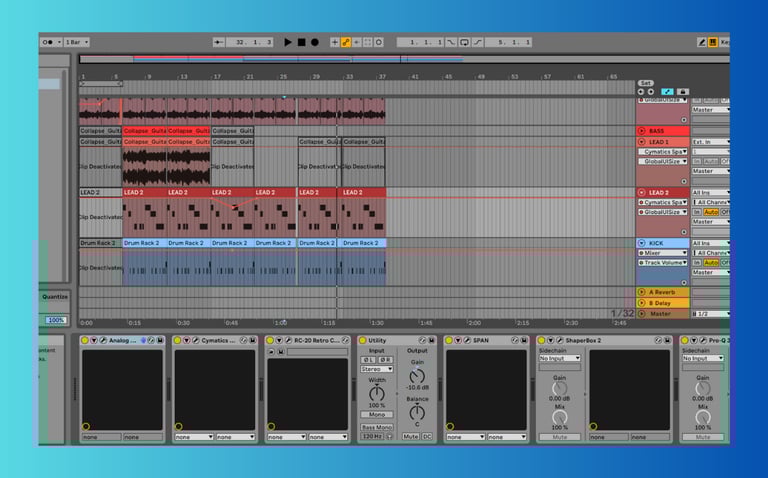Image resolution: width=768 pixels, height=478 pixels.
Task: Click the Set locator button
Action: coord(646,83)
